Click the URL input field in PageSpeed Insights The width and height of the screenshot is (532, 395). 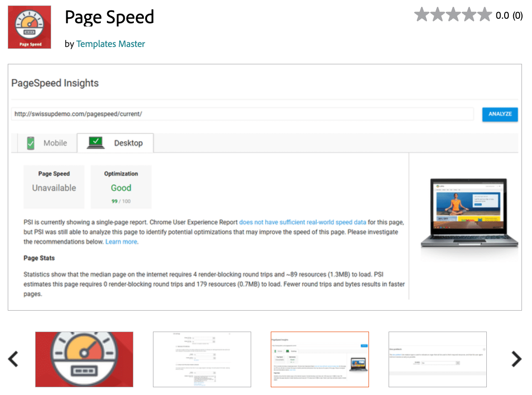pos(242,114)
